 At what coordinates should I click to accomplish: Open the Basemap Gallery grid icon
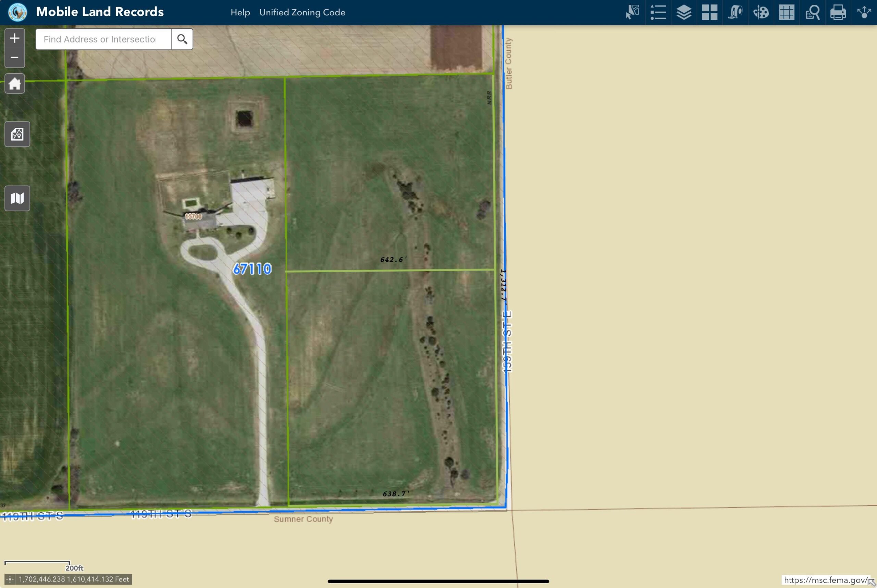point(709,12)
